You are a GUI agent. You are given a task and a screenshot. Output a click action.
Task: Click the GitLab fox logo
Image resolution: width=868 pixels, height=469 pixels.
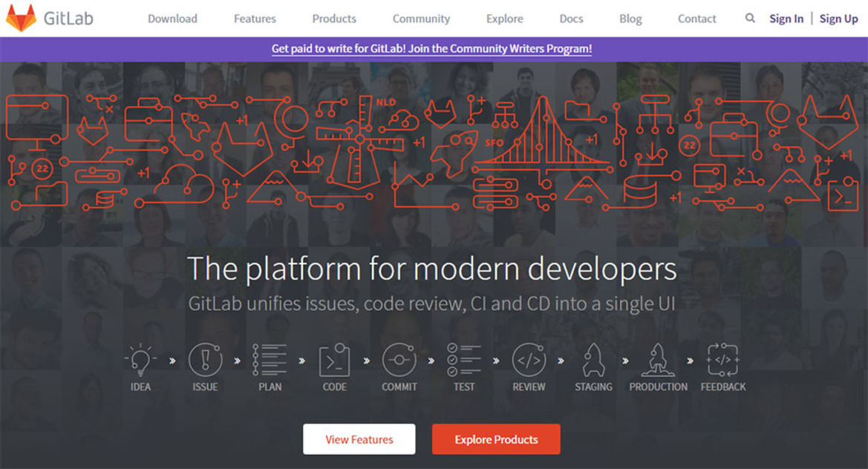(x=21, y=18)
